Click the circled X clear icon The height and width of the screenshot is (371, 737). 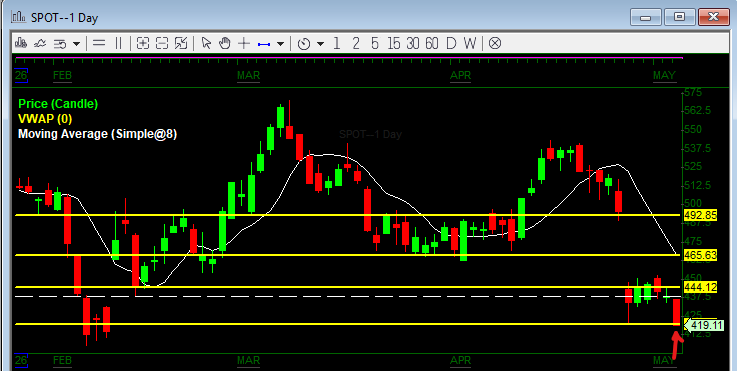494,44
